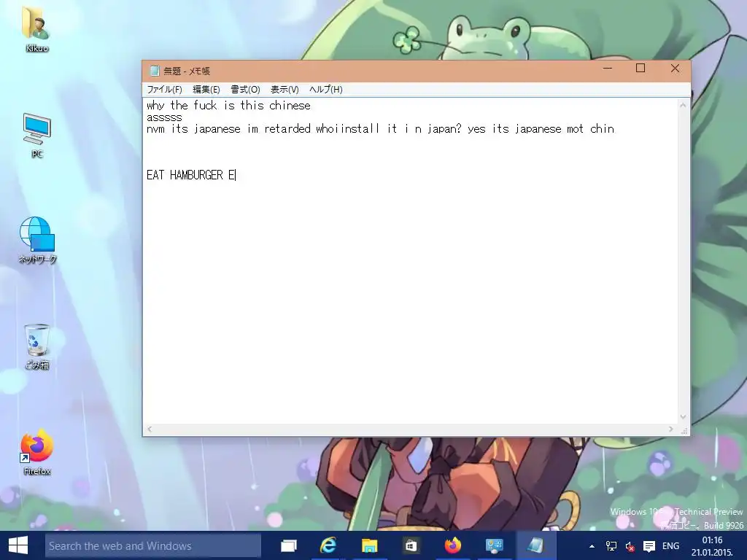Click the horizontal scrollbar left arrow
This screenshot has height=560, width=747.
tap(150, 429)
